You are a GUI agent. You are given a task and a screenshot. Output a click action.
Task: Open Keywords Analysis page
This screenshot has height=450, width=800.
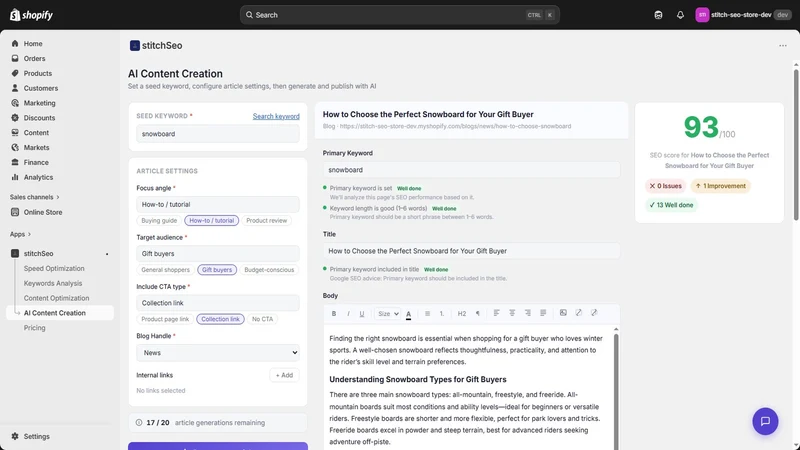tap(53, 283)
